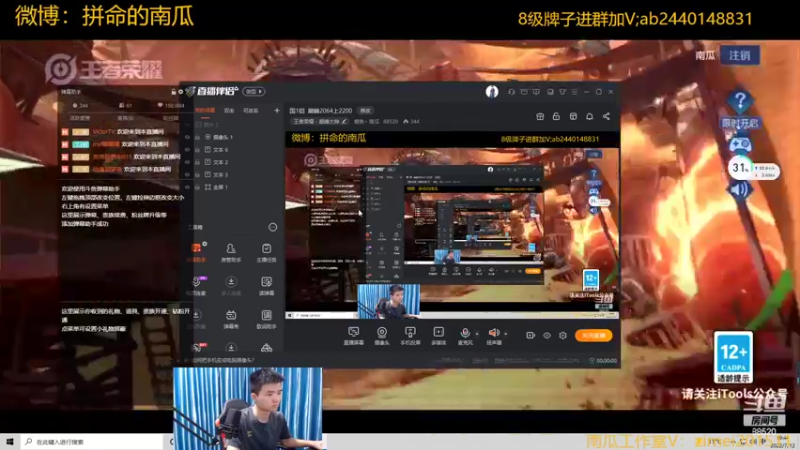Open the Windows Start menu
Screen dimensions: 800x450
tap(9, 442)
